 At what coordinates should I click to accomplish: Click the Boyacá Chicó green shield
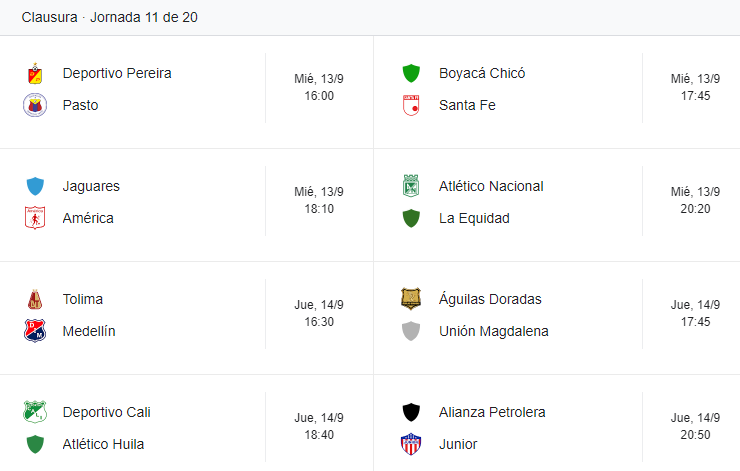411,74
